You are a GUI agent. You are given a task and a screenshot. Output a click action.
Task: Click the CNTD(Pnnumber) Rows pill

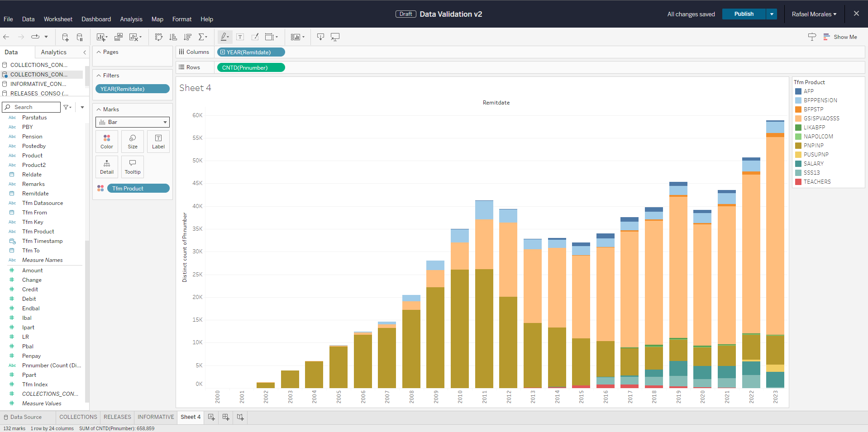click(251, 67)
